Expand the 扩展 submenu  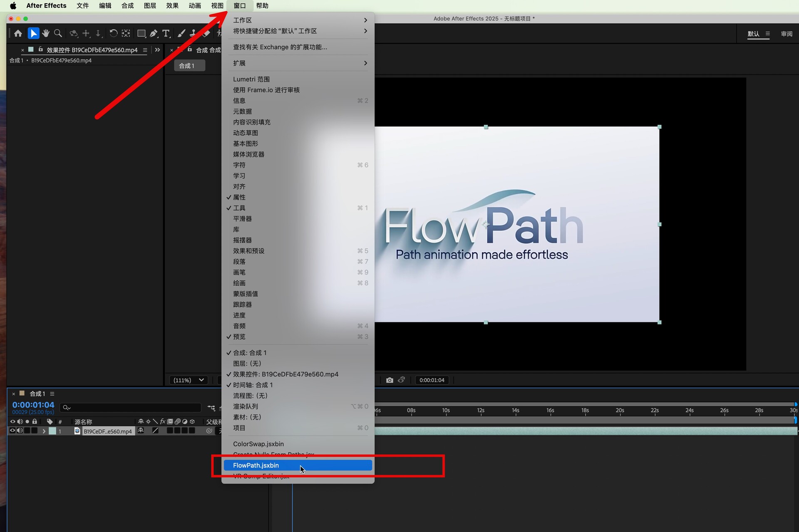point(298,63)
